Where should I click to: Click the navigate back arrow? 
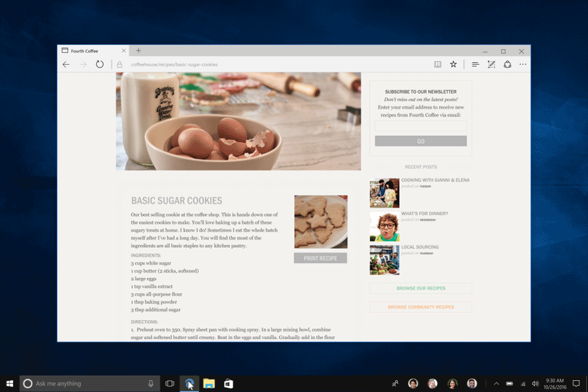pos(66,64)
